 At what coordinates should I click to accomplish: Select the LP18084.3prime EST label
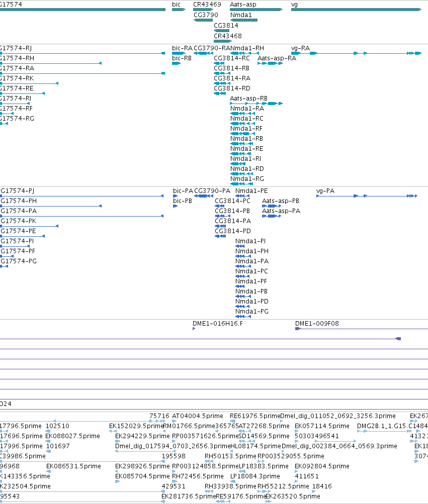[x=255, y=476]
